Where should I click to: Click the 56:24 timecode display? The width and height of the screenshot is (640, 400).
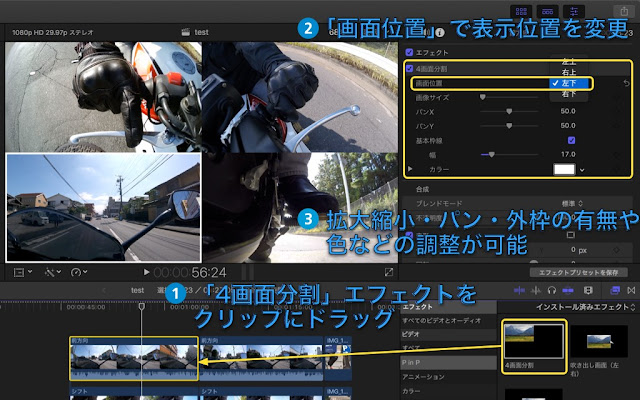209,272
